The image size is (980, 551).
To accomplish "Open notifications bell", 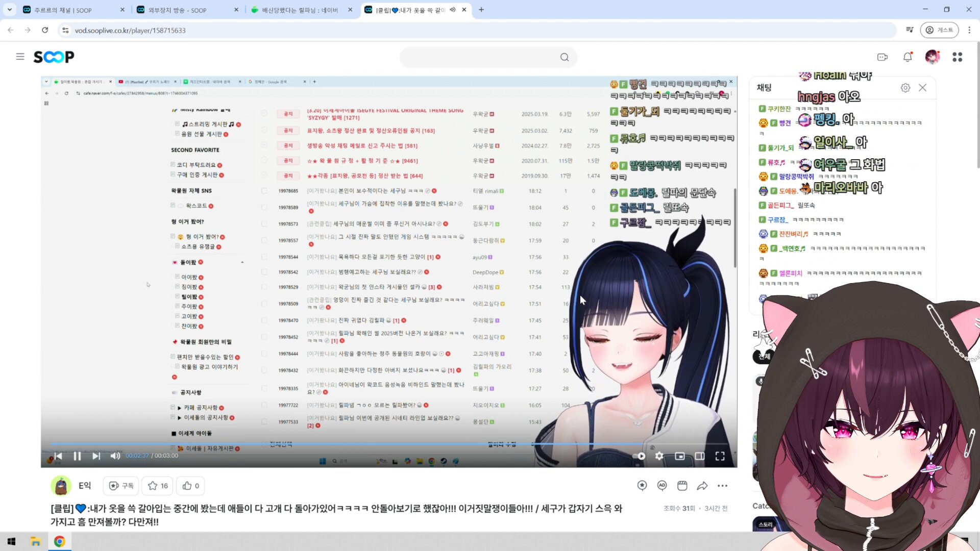I will [x=908, y=57].
